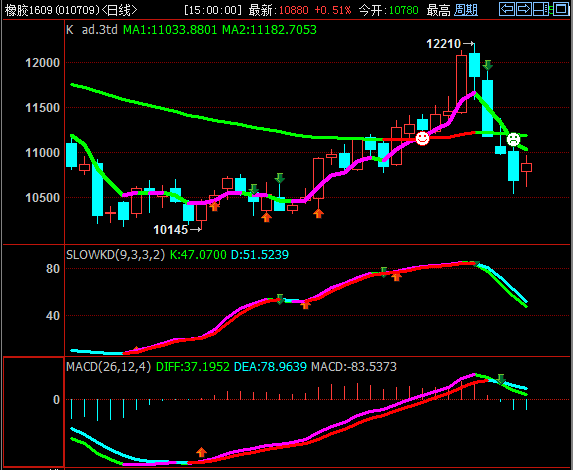Toggle the split-panel layout icon
Viewport: 573px width, 470px height.
541,9
